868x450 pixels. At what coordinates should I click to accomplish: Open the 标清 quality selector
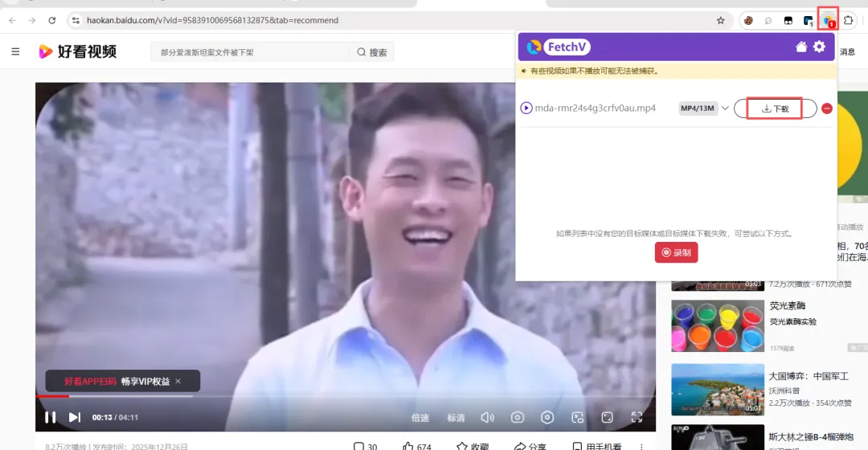coord(457,418)
